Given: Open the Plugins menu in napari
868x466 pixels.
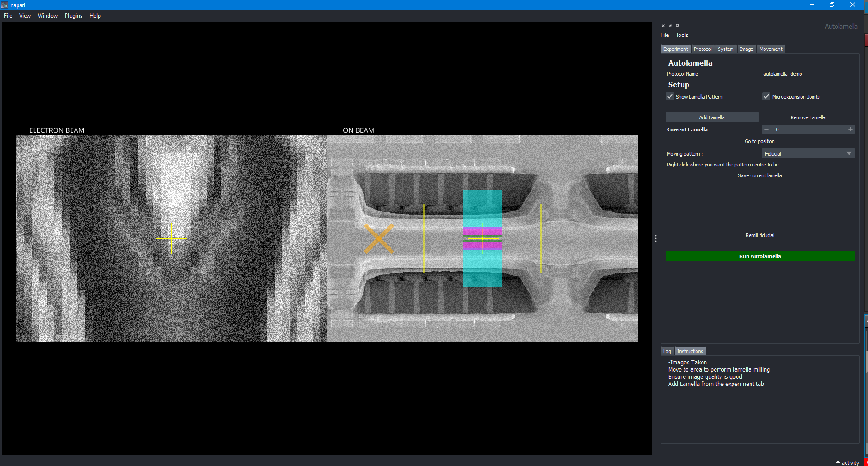Looking at the screenshot, I should [x=73, y=15].
